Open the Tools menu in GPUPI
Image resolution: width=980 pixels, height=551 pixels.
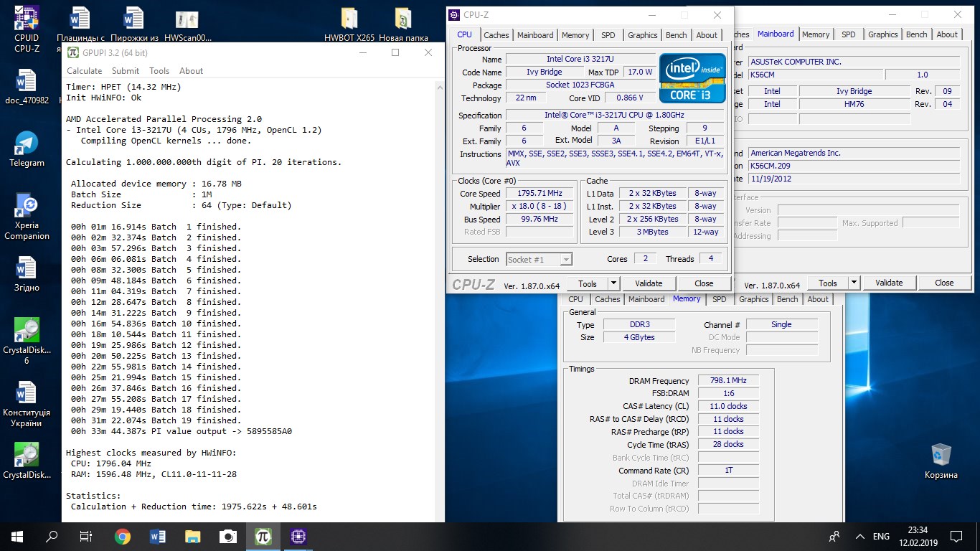[159, 70]
